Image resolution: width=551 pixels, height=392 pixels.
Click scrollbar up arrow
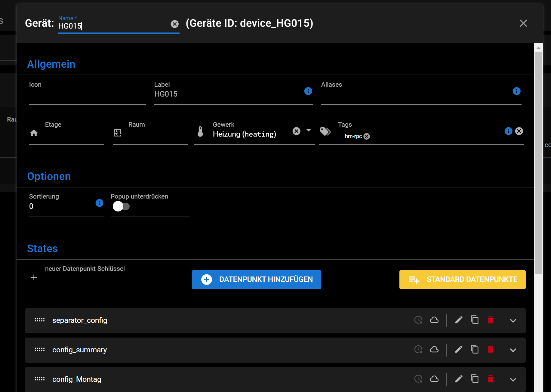click(x=538, y=48)
